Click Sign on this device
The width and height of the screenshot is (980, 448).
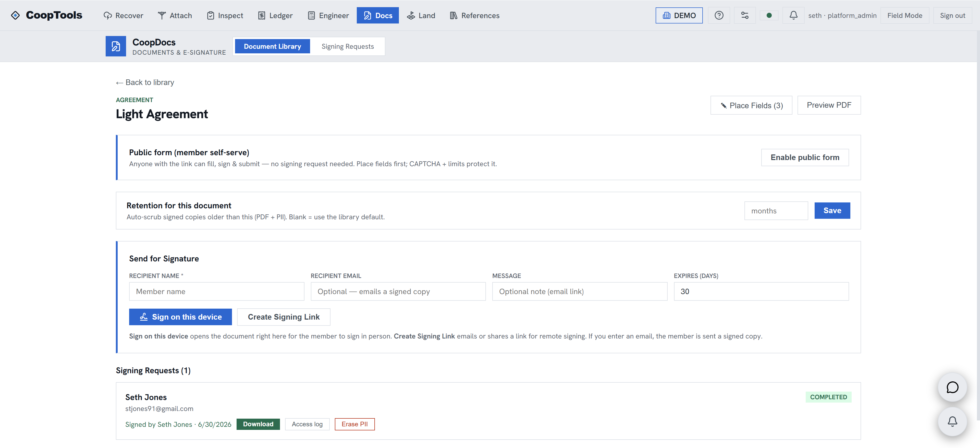(180, 317)
